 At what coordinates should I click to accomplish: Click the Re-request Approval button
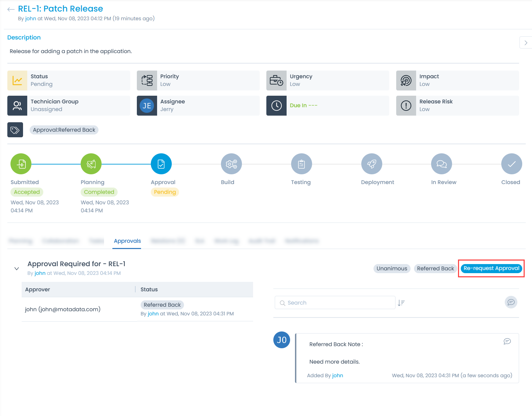(x=491, y=268)
